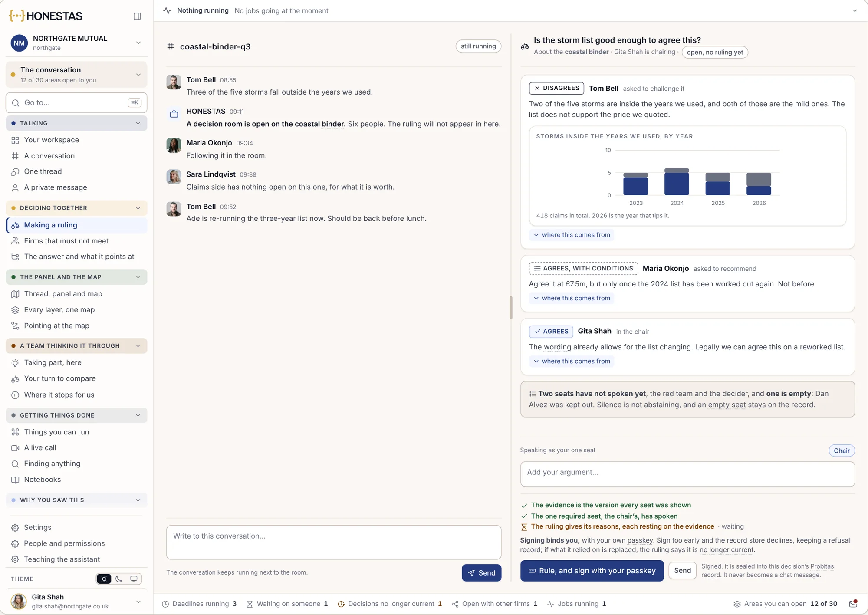Click the hourglass icon beside Waiting on someone
Image resolution: width=868 pixels, height=615 pixels.
(x=250, y=604)
